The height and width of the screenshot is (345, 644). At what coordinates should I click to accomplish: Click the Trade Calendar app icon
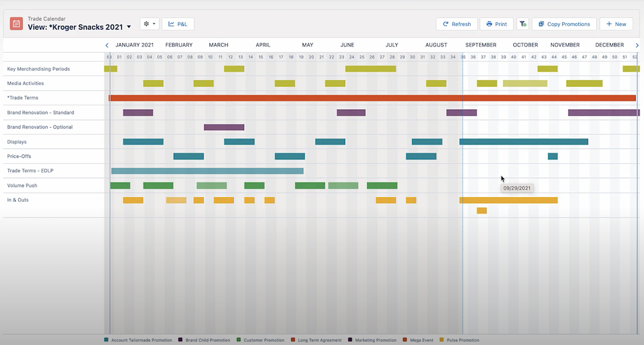pos(16,24)
